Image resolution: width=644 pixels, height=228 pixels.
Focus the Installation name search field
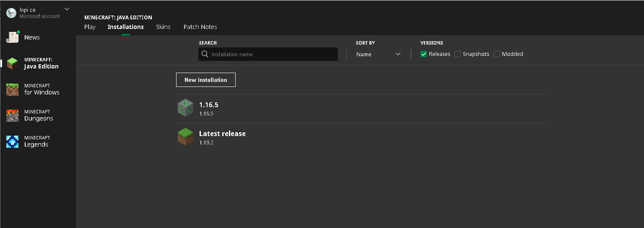(273, 54)
